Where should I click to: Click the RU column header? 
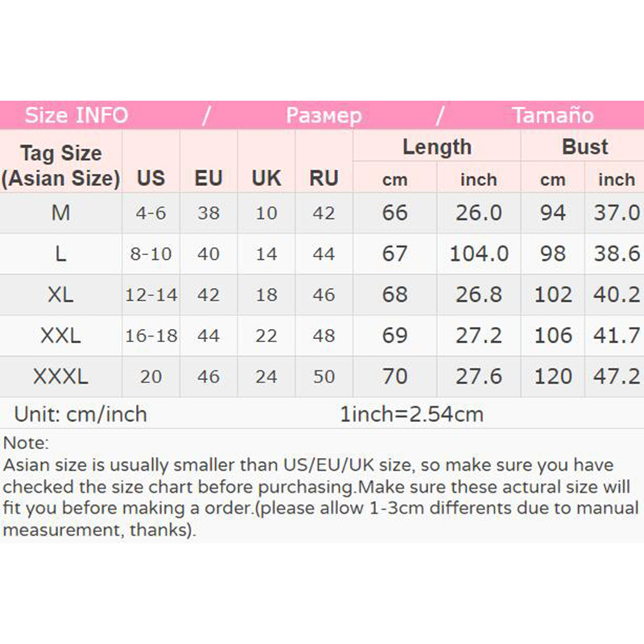pyautogui.click(x=324, y=178)
